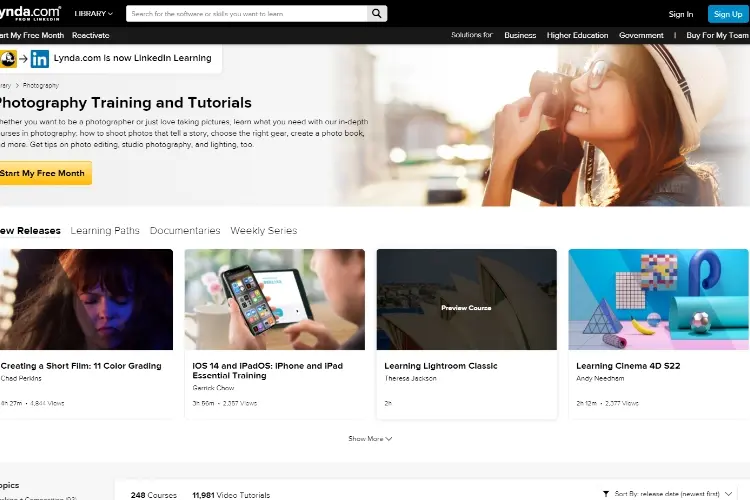Click Creating a Short Film: 11 Color Grading title
The image size is (750, 500).
[81, 366]
